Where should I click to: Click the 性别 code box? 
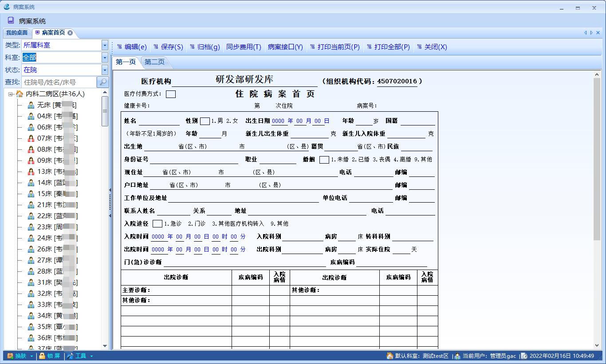tap(205, 121)
